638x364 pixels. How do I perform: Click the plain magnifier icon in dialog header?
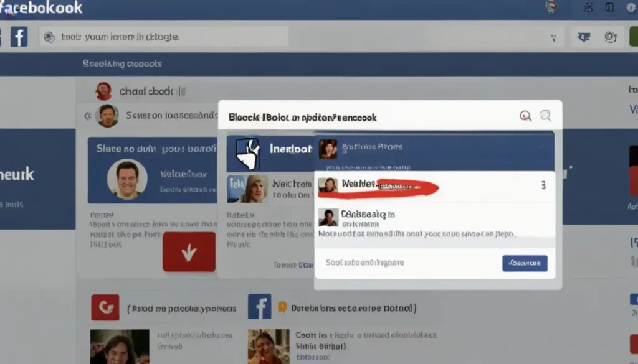(545, 116)
